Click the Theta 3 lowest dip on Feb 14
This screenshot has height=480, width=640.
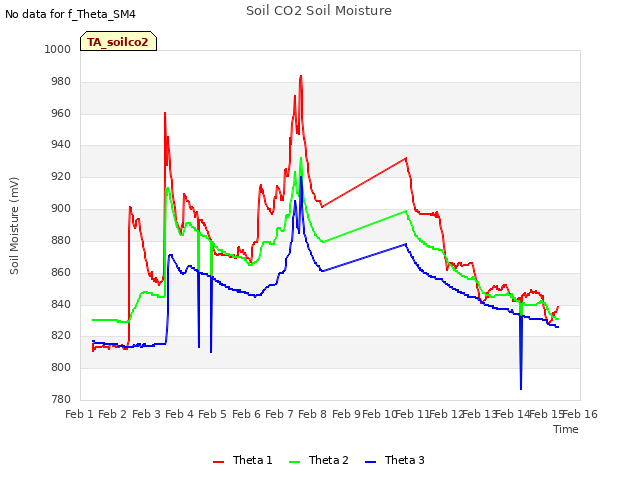coord(521,389)
